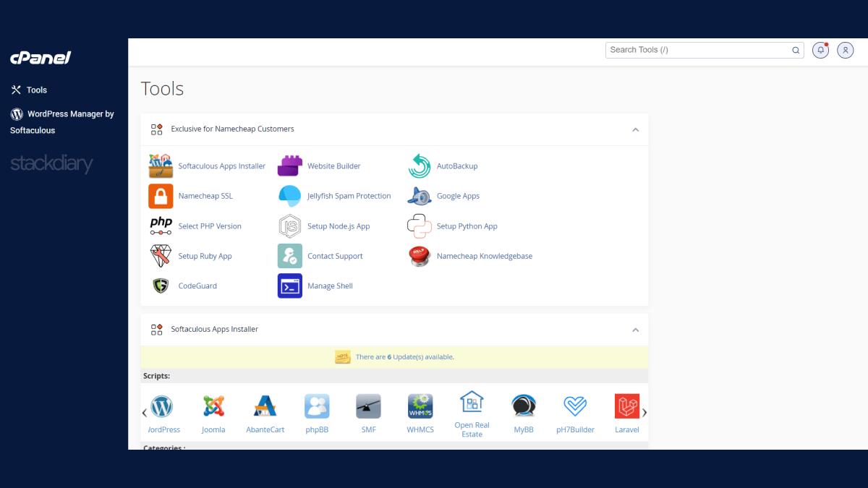Screen dimensions: 868x488
Task: Open the notifications bell
Action: [820, 50]
